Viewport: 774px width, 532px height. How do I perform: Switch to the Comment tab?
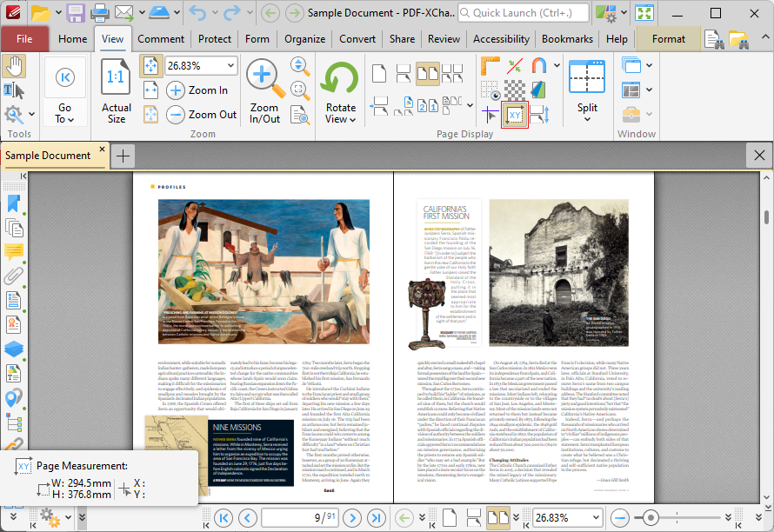(x=161, y=39)
